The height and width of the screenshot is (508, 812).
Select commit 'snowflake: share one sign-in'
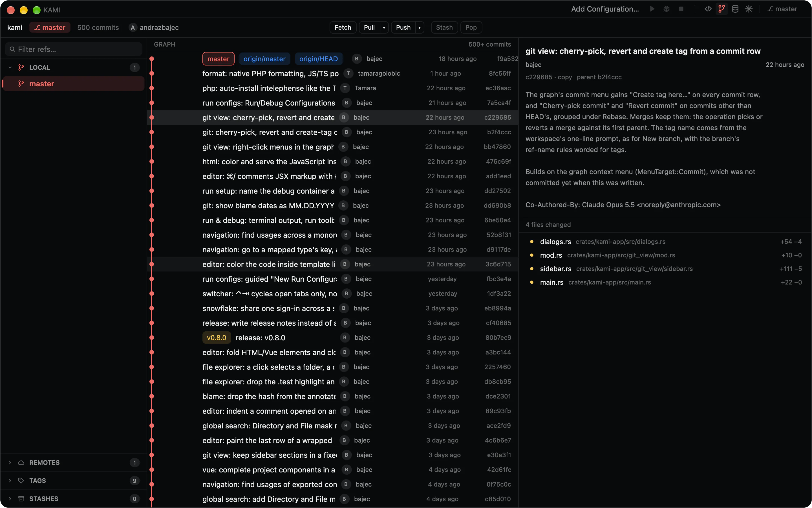tap(333, 308)
